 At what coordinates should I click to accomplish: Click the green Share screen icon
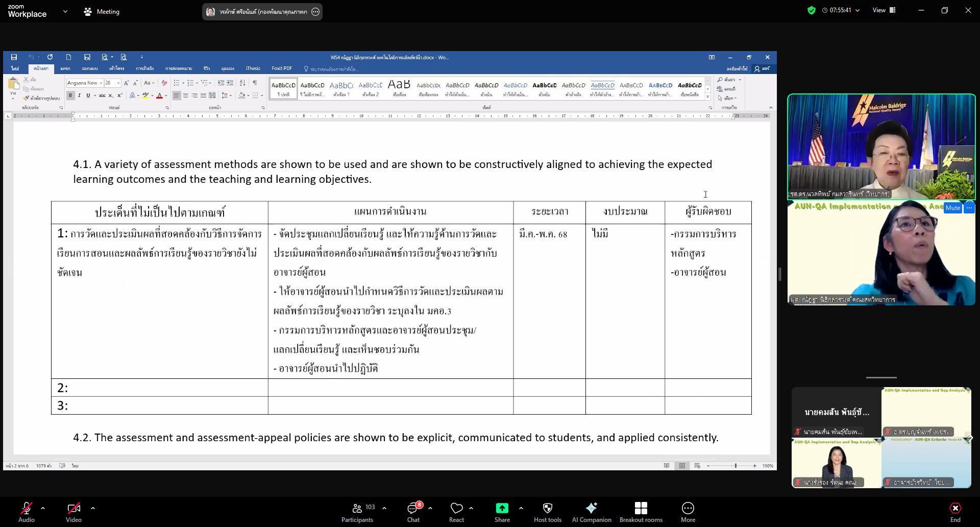pyautogui.click(x=502, y=508)
